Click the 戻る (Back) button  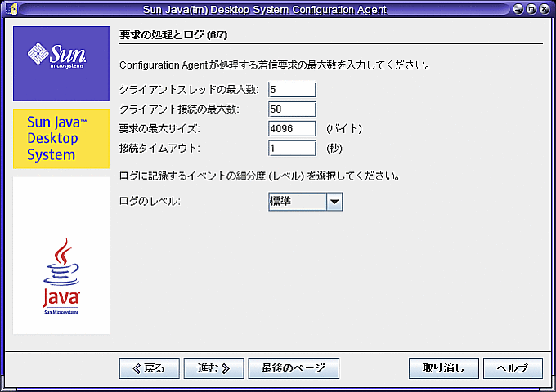click(x=150, y=368)
